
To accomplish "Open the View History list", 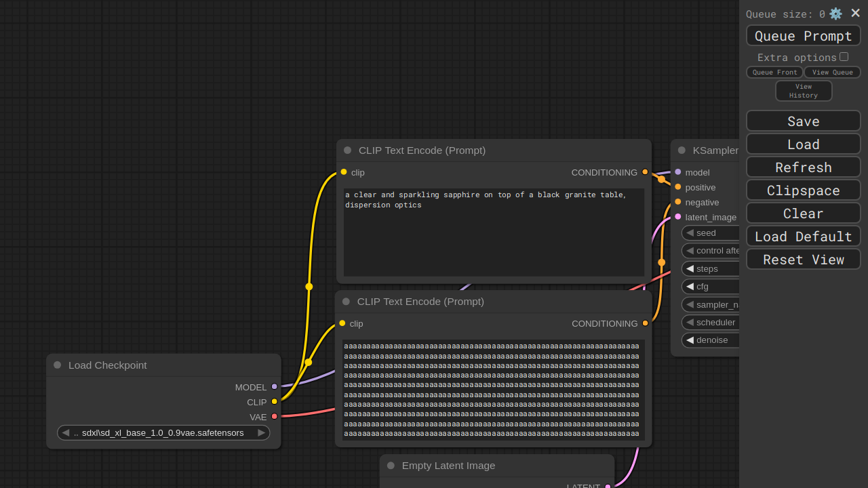I will [804, 91].
